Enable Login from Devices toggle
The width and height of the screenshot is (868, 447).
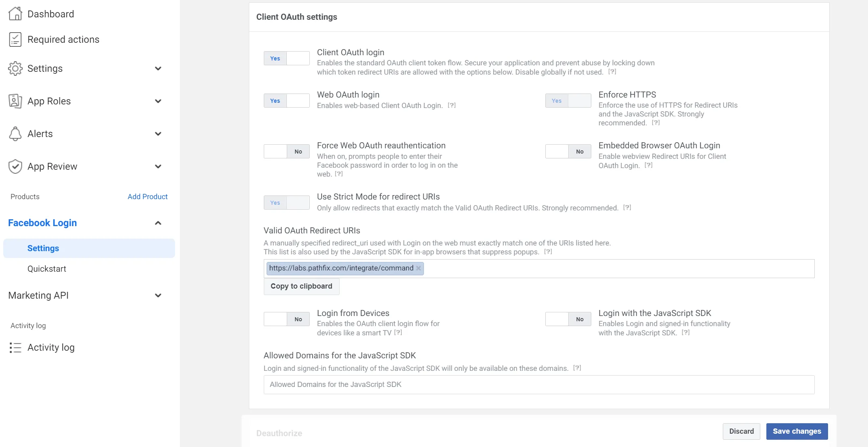pyautogui.click(x=287, y=319)
